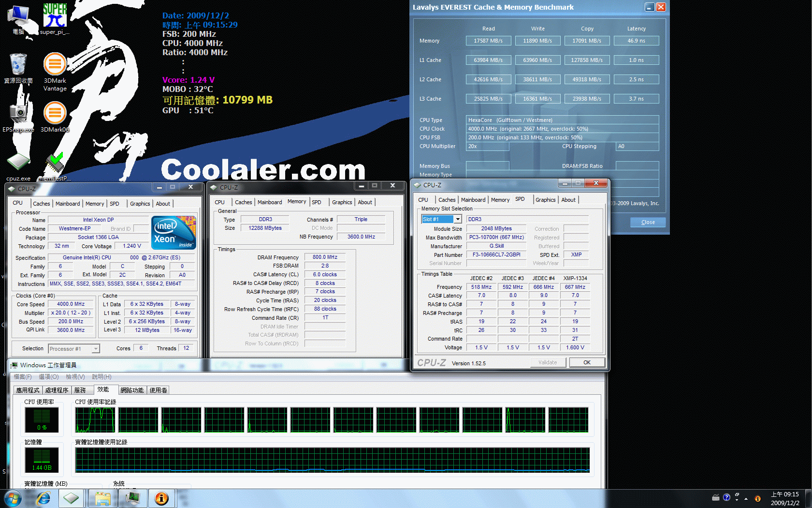Launch the memTestP desktop shortcut

[x=55, y=167]
